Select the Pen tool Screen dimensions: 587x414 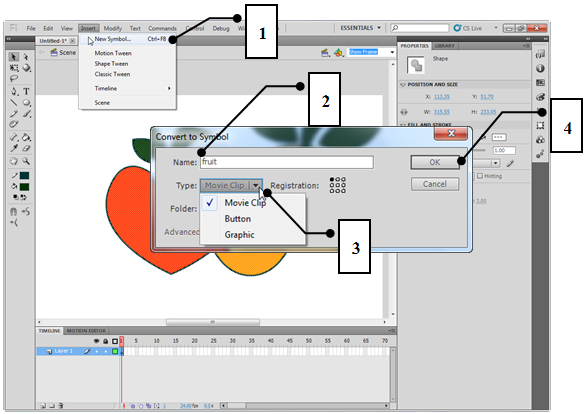click(x=14, y=91)
